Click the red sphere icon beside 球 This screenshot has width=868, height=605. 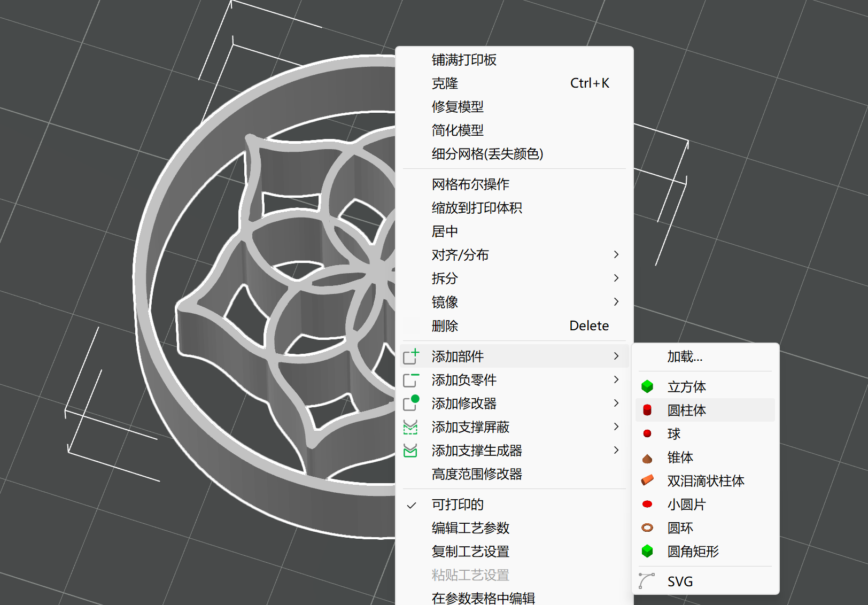coord(647,433)
